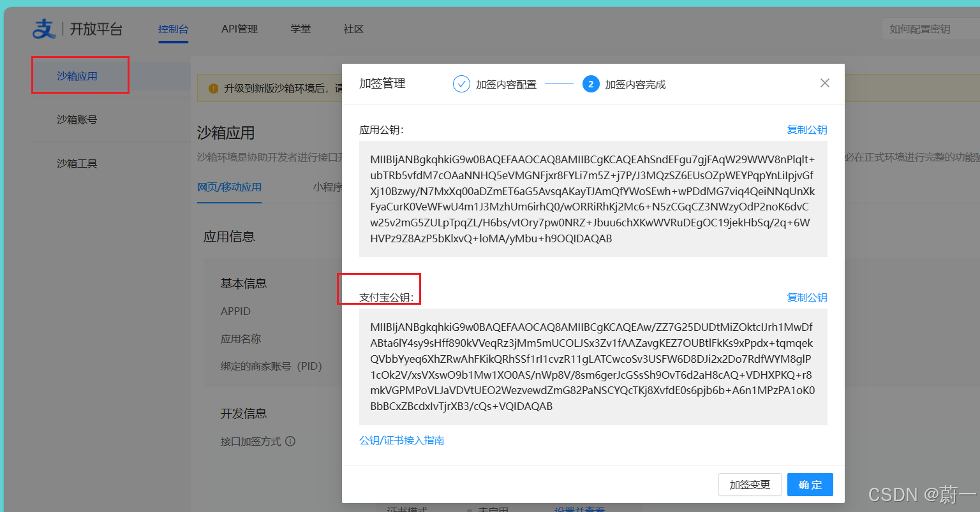
Task: Click the Alipay logo icon
Action: (44, 29)
